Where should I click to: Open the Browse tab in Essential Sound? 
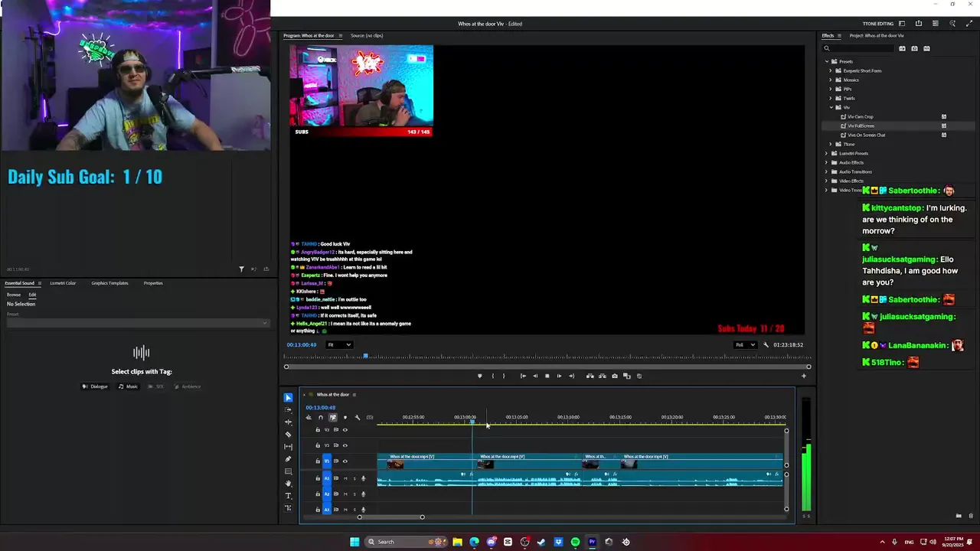(x=14, y=295)
